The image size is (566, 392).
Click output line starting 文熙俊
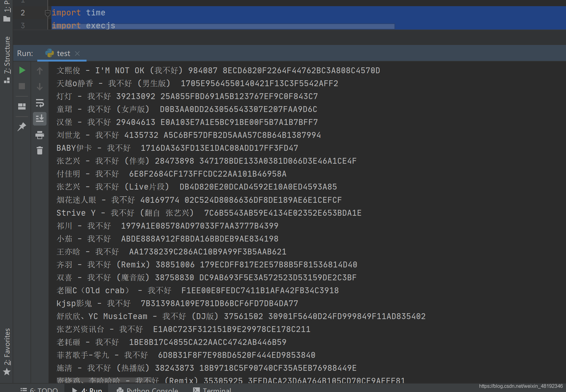[x=218, y=70]
